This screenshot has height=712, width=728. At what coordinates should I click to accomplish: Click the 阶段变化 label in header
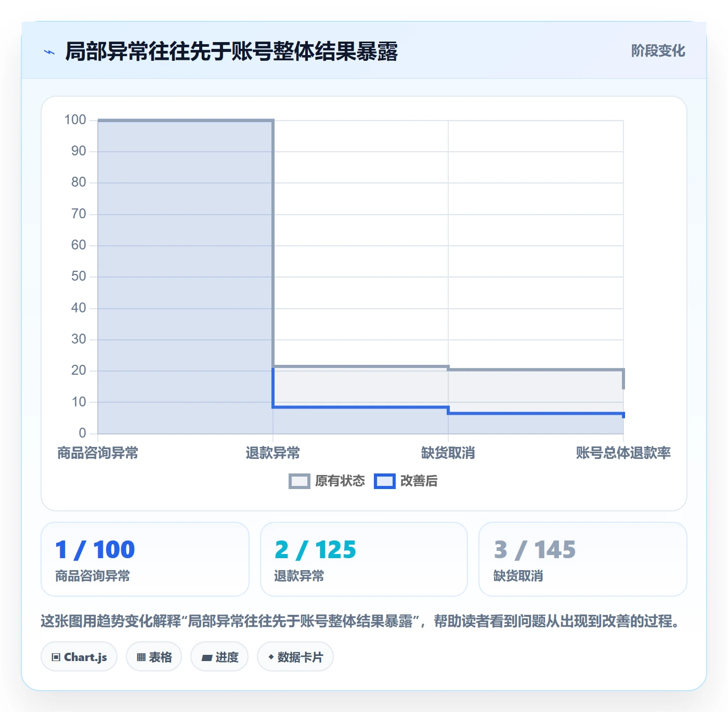click(658, 51)
